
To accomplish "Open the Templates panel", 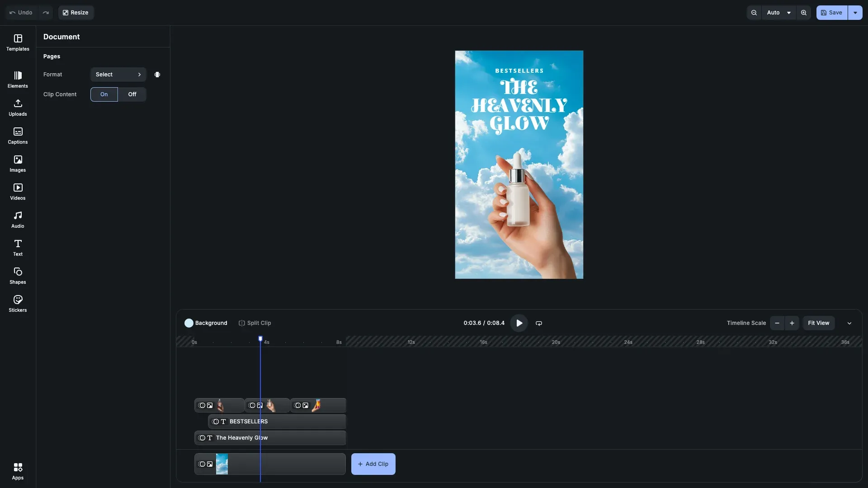I will pos(18,42).
